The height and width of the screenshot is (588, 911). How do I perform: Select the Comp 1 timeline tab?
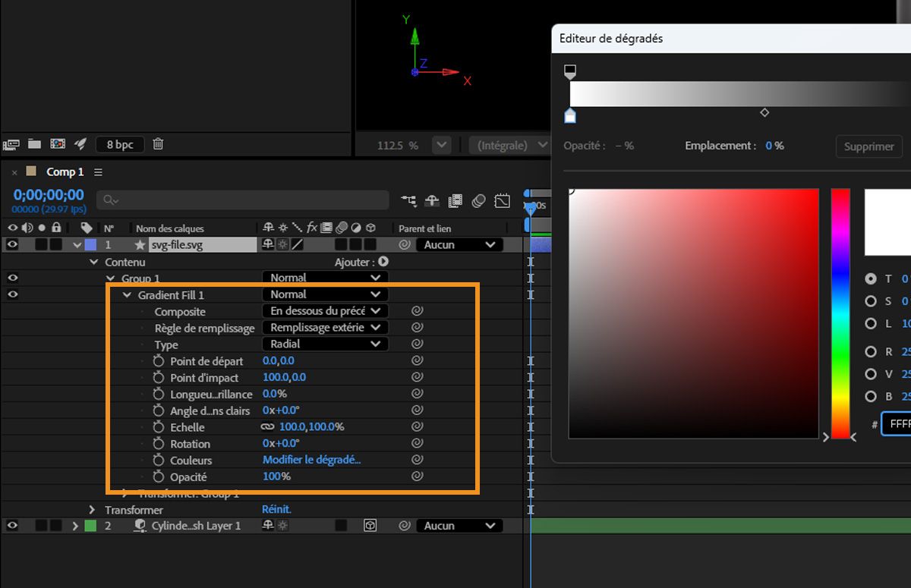[x=65, y=172]
